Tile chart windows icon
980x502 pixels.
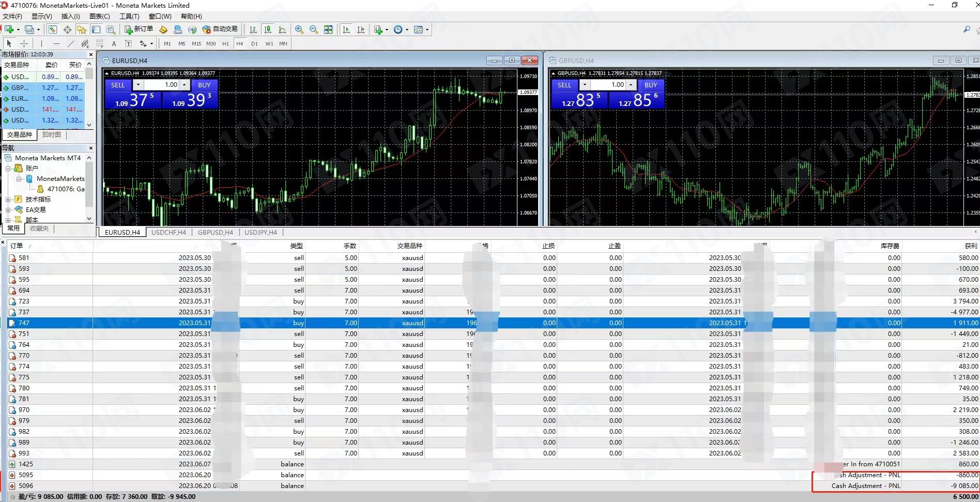tap(328, 29)
